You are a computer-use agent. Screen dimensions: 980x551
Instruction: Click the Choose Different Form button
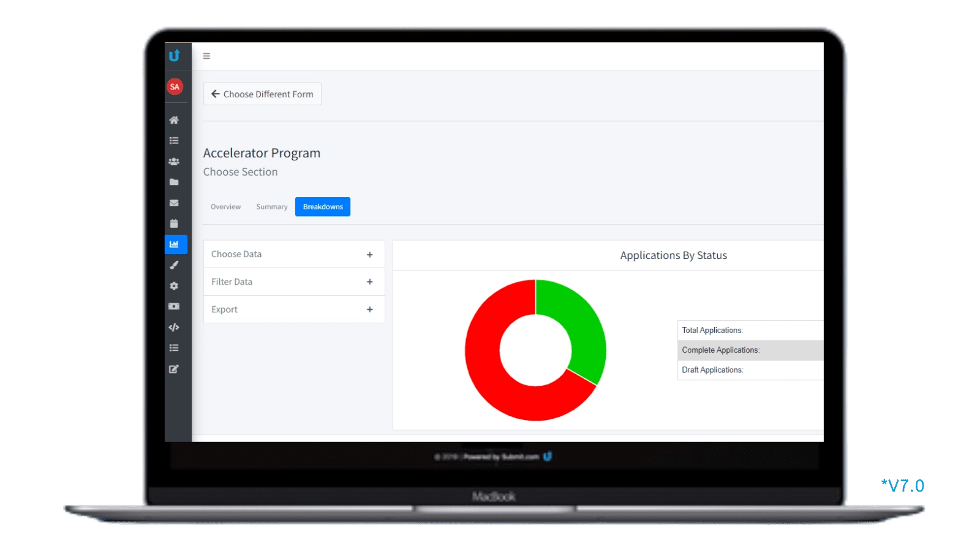(262, 94)
